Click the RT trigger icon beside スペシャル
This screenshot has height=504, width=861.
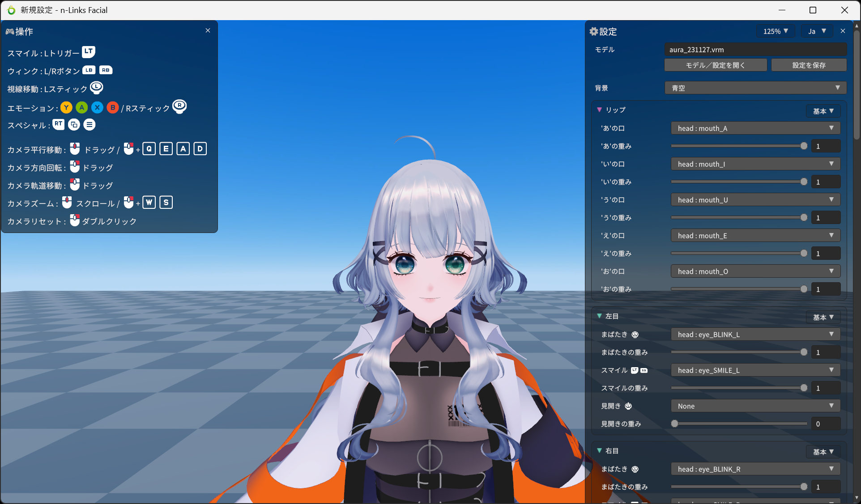point(58,124)
